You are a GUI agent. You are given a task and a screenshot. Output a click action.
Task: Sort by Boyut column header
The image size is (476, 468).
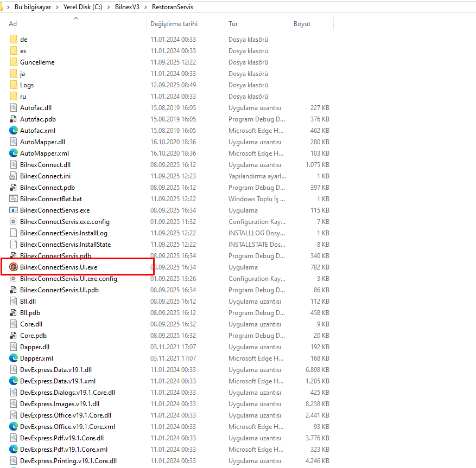click(302, 24)
